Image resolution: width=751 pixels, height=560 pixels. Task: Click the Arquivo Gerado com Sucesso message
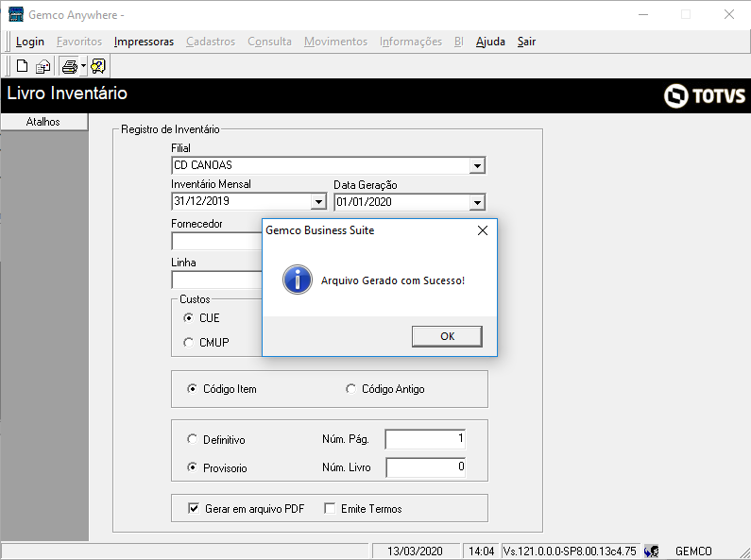coord(393,280)
